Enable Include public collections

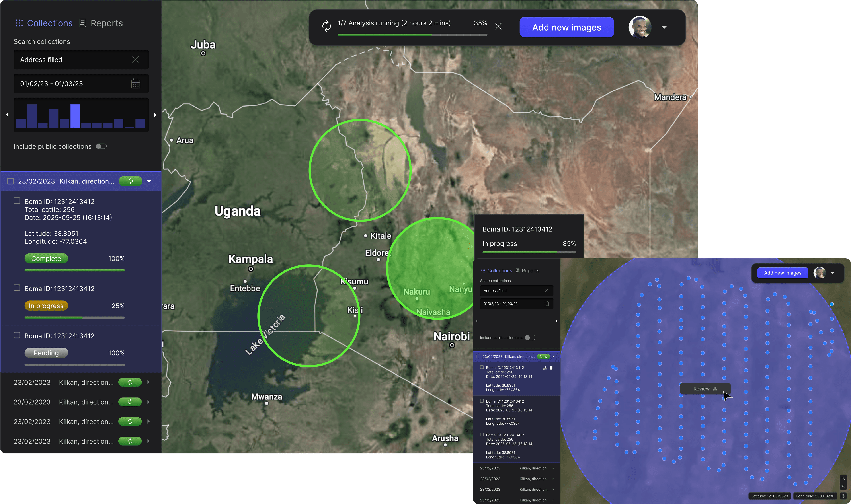101,146
